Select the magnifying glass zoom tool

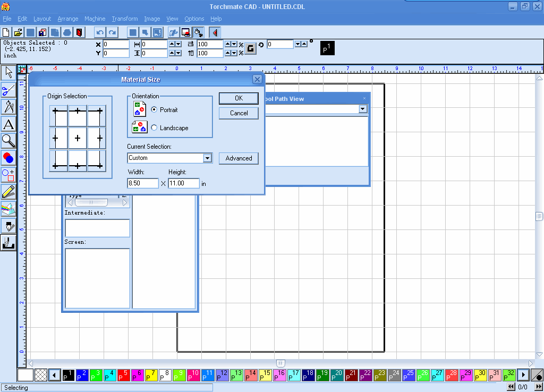(8, 141)
